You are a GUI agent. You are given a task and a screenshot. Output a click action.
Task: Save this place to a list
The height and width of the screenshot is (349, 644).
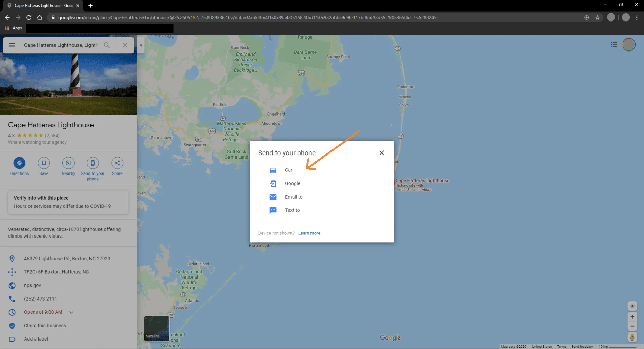click(44, 166)
